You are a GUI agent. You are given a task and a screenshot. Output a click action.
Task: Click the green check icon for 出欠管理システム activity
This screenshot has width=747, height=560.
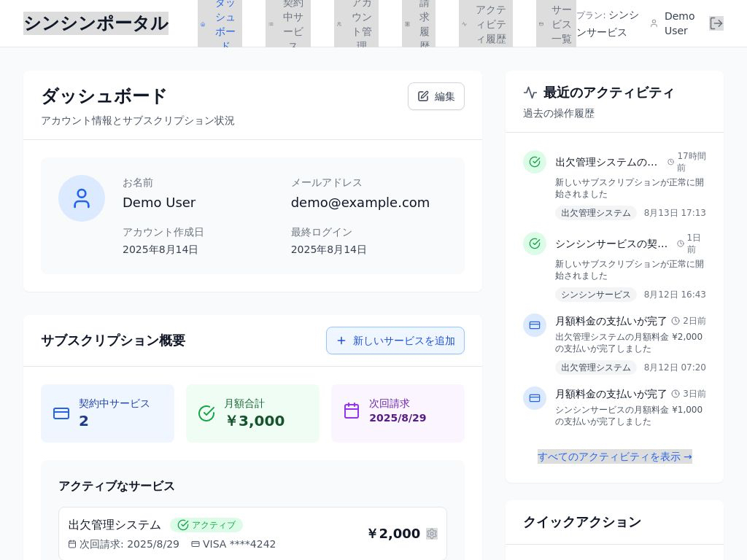(x=535, y=162)
